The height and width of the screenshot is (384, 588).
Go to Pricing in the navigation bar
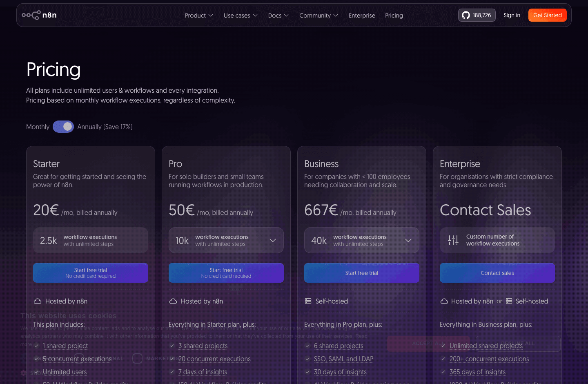[x=394, y=16]
